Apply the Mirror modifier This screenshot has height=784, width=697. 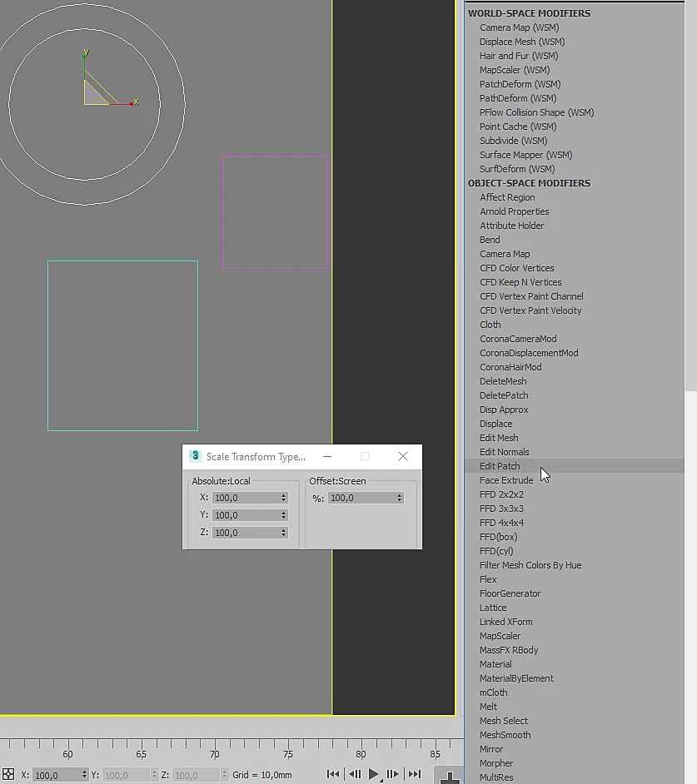click(490, 749)
